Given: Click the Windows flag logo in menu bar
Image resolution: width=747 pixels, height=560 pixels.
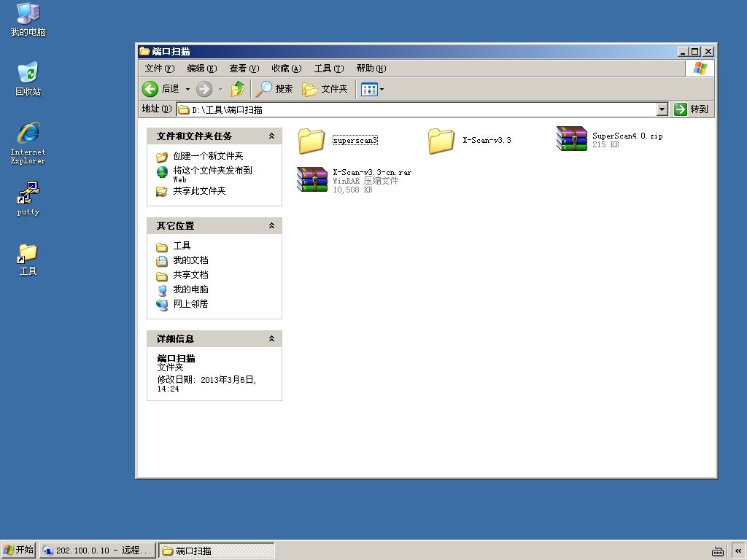Looking at the screenshot, I should pyautogui.click(x=700, y=68).
